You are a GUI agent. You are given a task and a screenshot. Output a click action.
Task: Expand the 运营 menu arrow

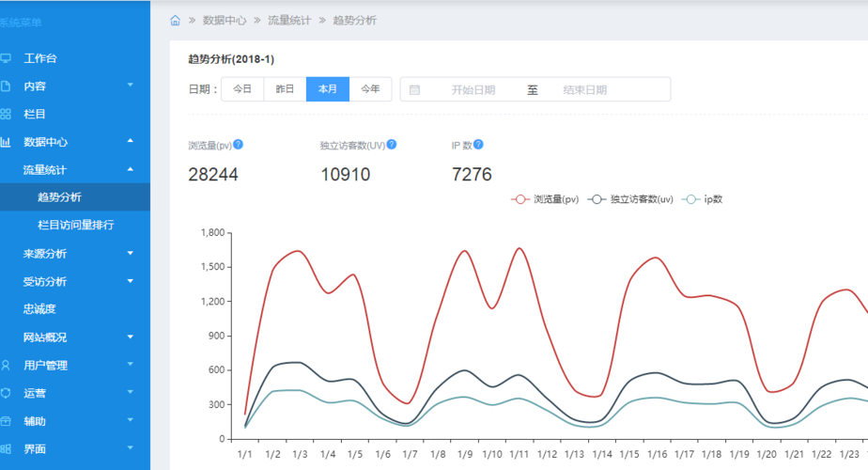tap(131, 392)
